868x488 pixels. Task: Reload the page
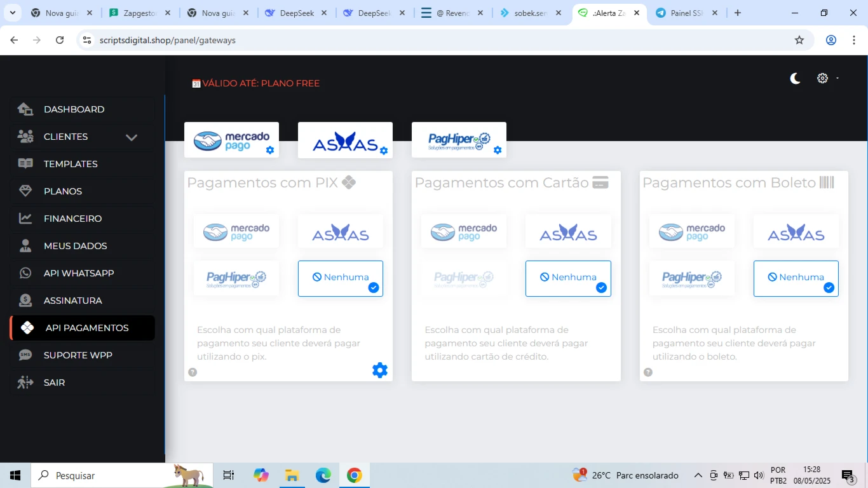click(x=60, y=40)
